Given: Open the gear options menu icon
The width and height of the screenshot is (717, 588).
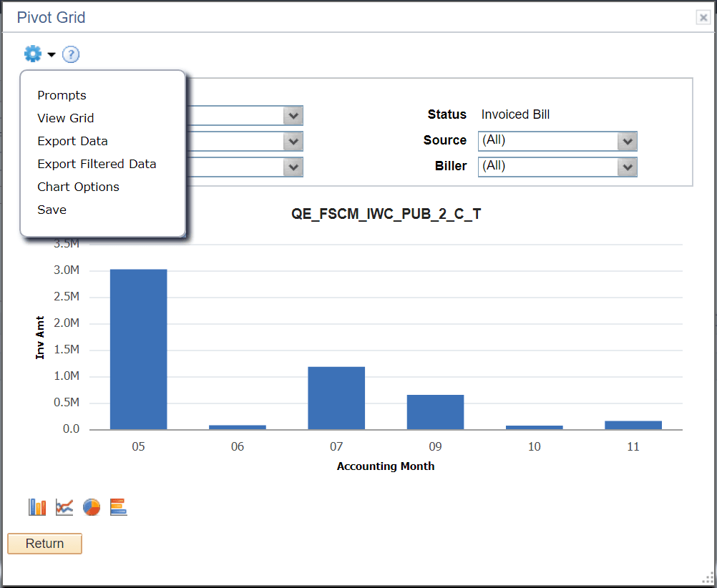Looking at the screenshot, I should [32, 54].
